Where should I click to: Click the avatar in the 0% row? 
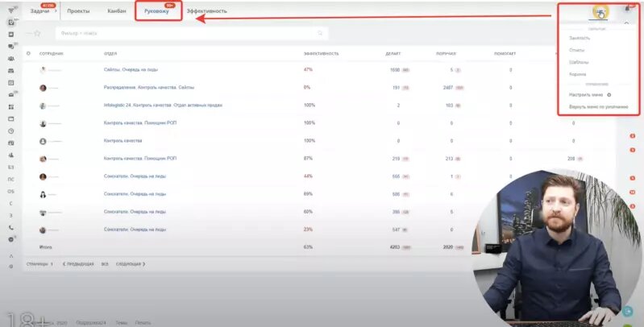(43, 88)
